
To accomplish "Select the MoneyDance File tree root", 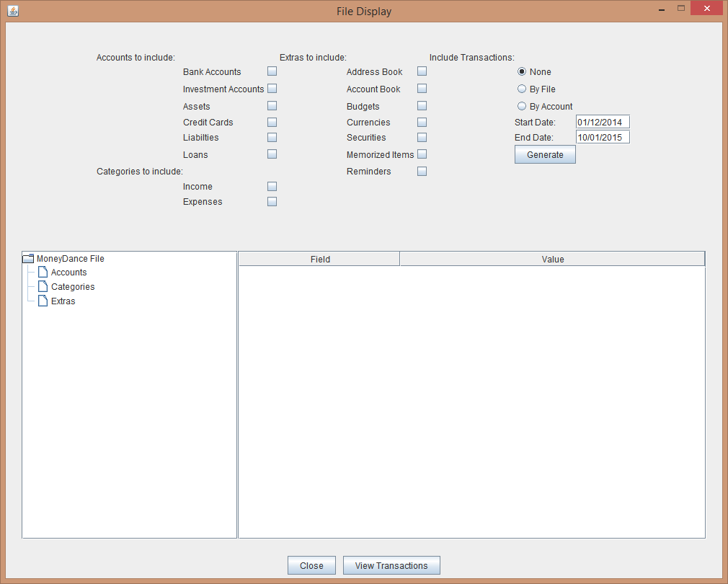I will click(x=70, y=259).
